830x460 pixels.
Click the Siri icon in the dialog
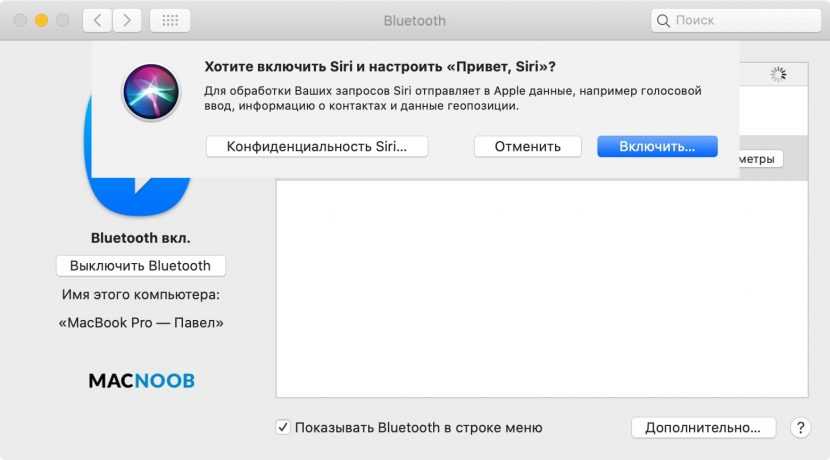click(x=151, y=91)
